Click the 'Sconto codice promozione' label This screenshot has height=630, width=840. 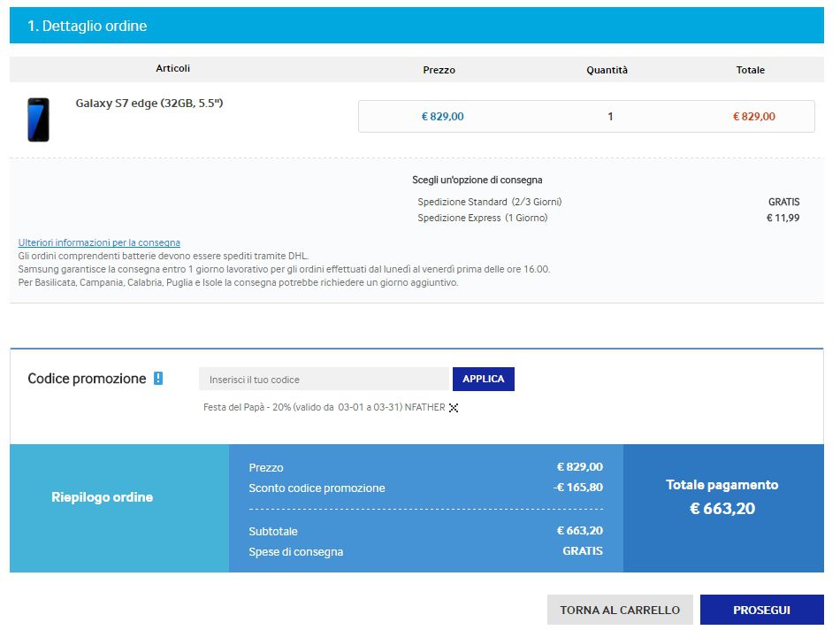coord(317,489)
